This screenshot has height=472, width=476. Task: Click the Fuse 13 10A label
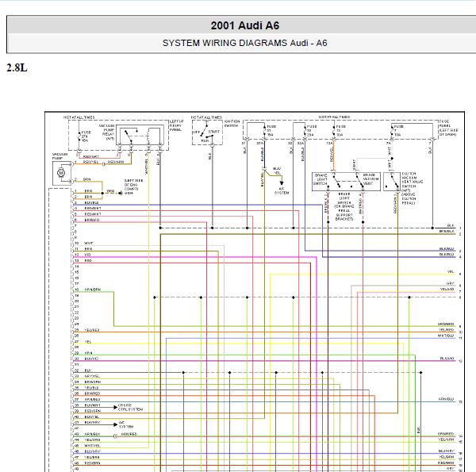(340, 131)
